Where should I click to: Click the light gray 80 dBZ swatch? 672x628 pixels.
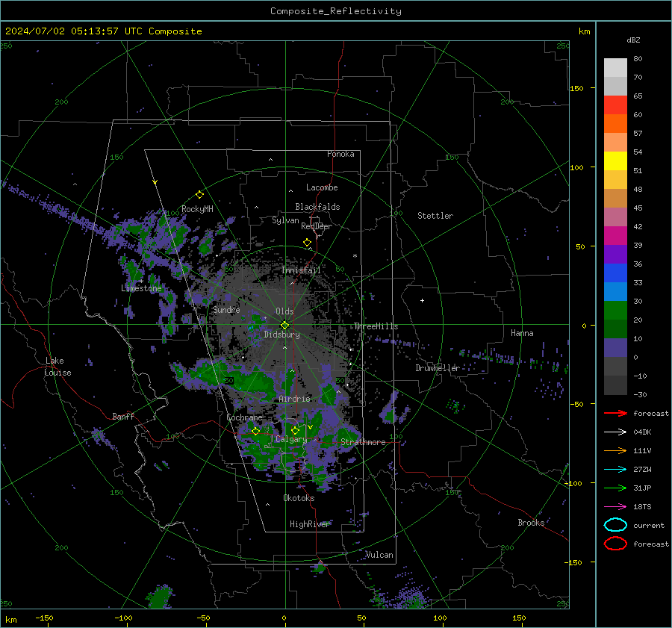tap(615, 67)
